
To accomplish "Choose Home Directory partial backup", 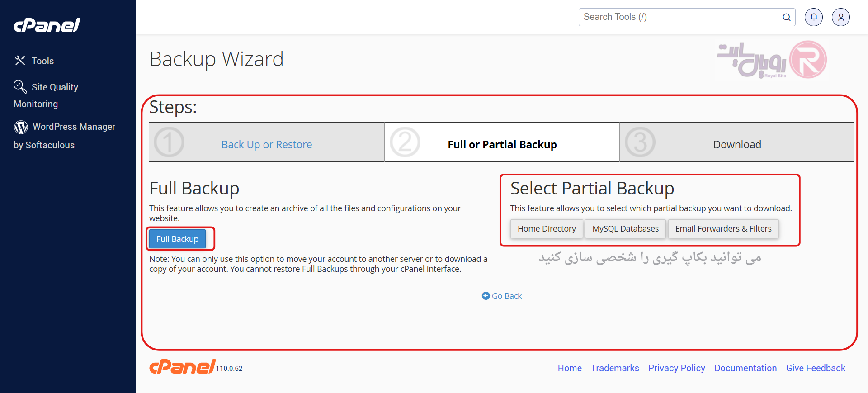I will [x=547, y=229].
